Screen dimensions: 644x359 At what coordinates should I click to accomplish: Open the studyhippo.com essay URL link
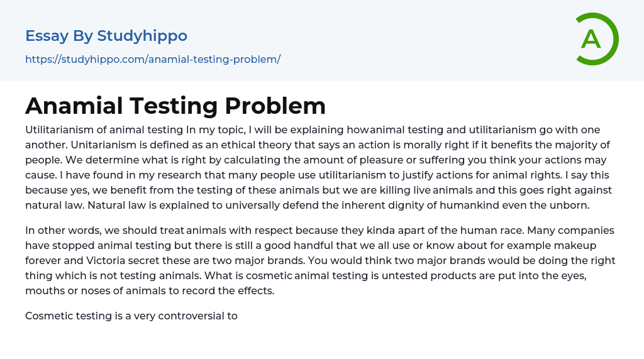(x=152, y=59)
